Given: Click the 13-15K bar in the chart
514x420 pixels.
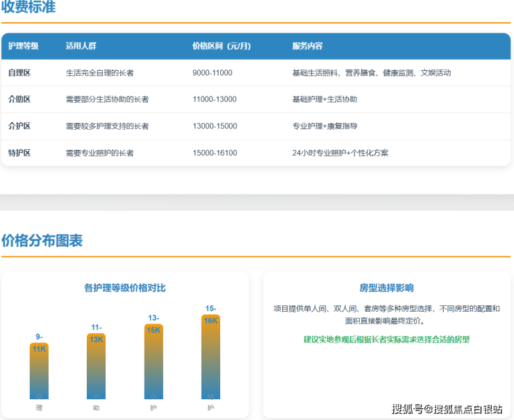Looking at the screenshot, I should (x=154, y=361).
